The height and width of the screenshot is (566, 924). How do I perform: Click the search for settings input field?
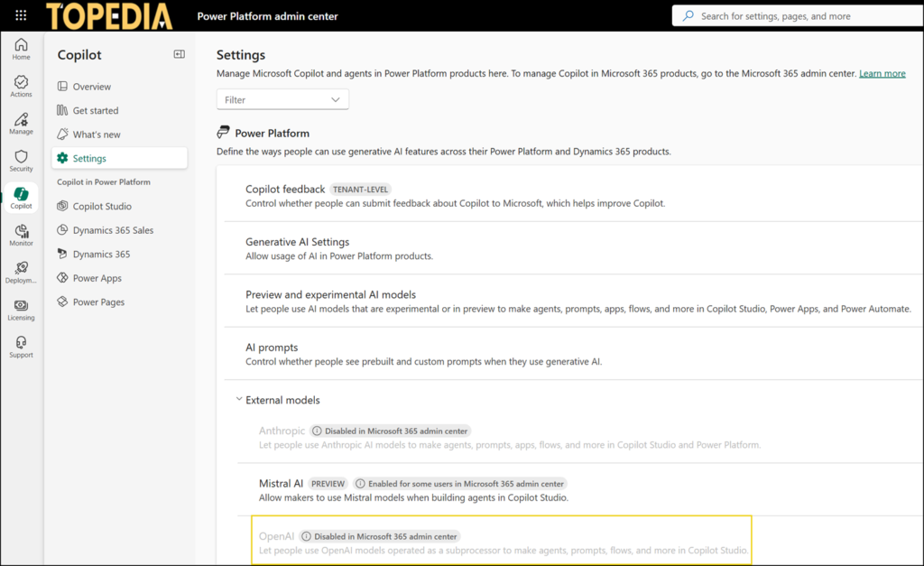[798, 16]
